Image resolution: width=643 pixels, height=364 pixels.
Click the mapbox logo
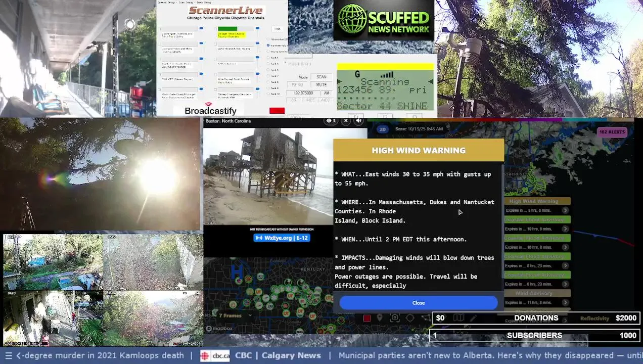pyautogui.click(x=219, y=329)
